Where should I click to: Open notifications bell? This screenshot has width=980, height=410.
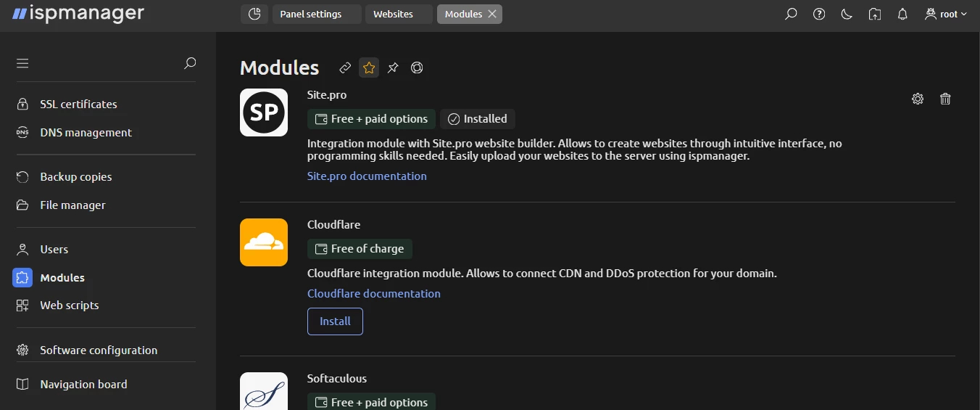point(902,14)
